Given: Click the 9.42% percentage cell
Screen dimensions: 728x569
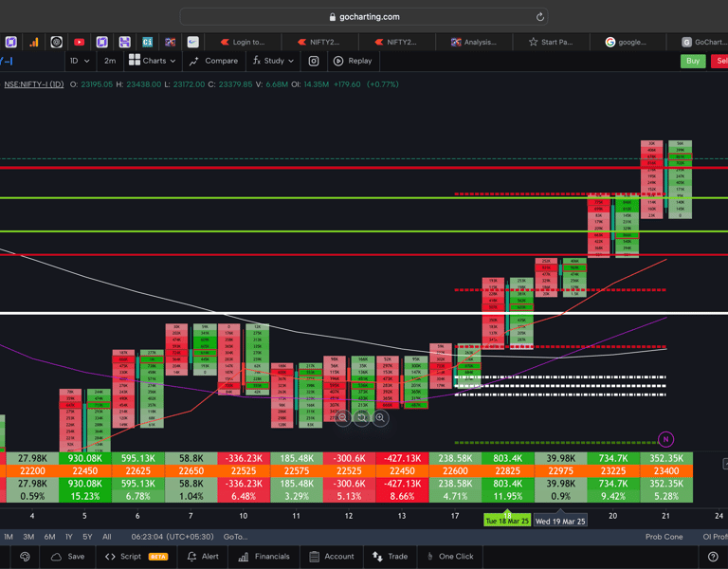Looking at the screenshot, I should click(x=613, y=496).
